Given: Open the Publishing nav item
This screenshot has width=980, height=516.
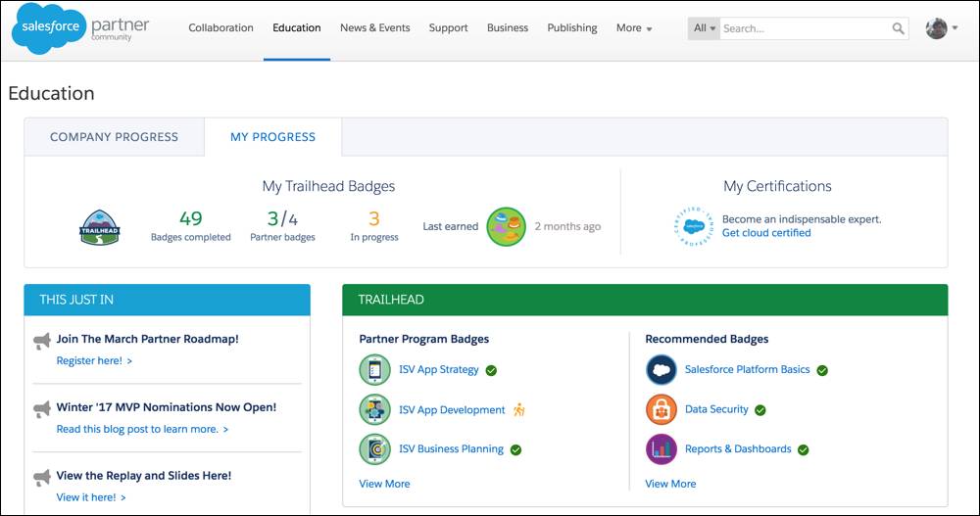Looking at the screenshot, I should click(572, 28).
